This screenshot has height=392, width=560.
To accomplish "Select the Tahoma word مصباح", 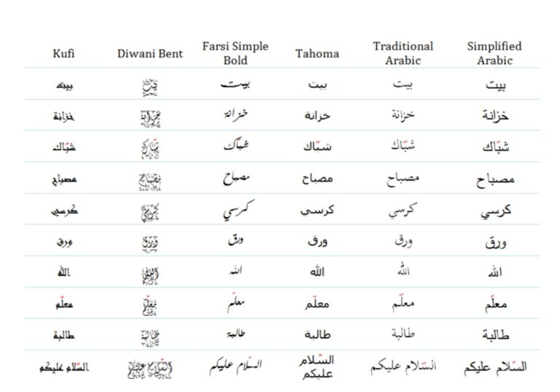I will coord(316,177).
